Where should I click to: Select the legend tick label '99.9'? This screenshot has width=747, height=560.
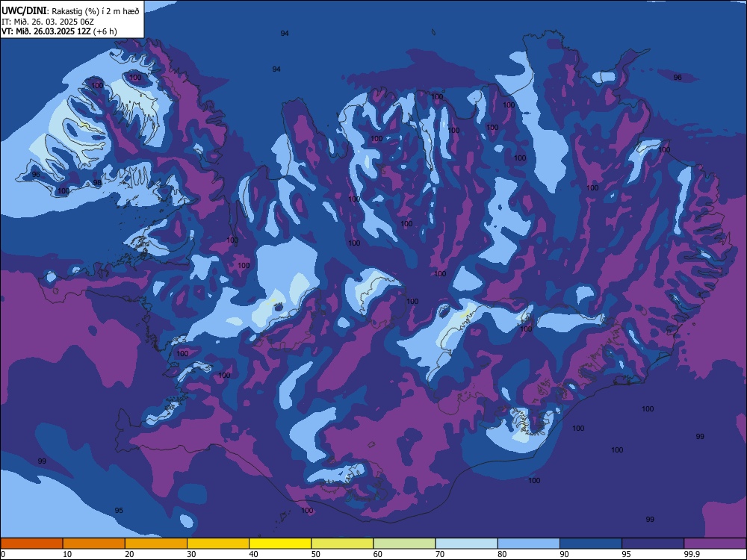[692, 554]
